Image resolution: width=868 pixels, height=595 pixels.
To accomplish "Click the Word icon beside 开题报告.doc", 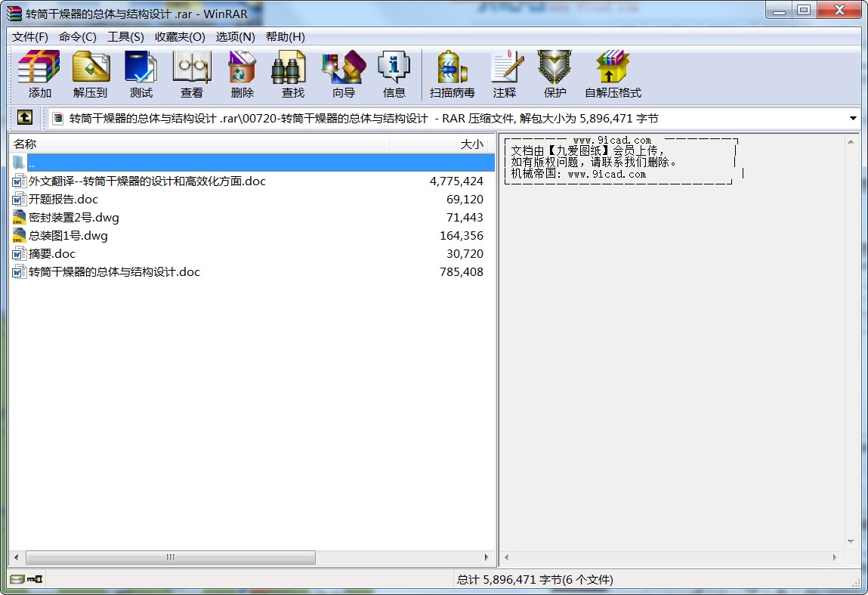I will point(19,200).
